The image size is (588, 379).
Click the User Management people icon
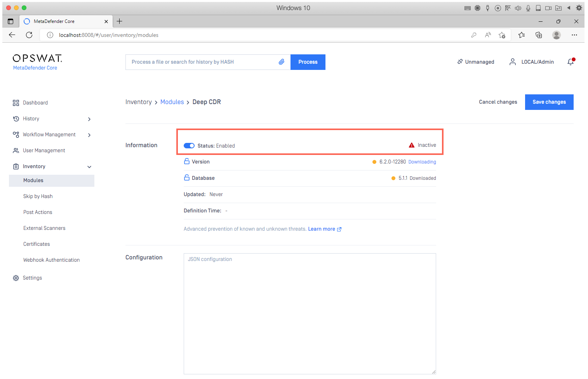[x=16, y=151]
